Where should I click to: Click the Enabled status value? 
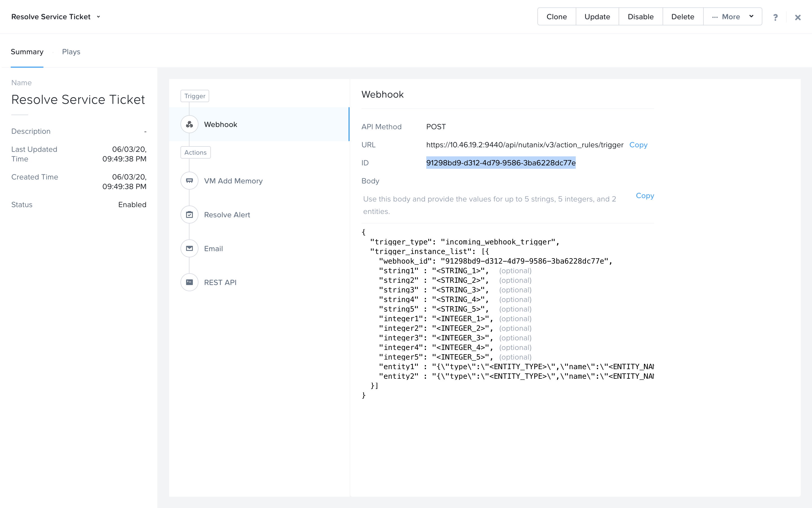(x=132, y=205)
